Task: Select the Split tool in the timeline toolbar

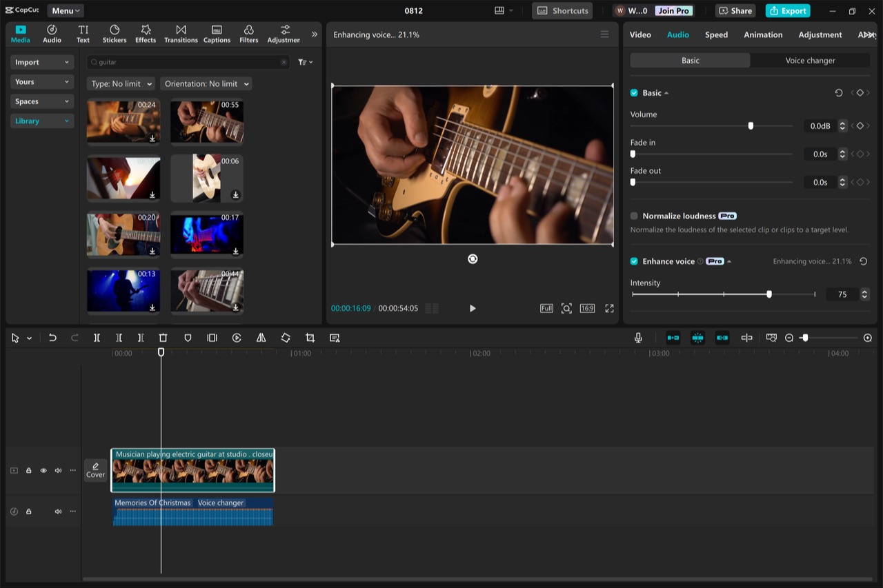Action: pos(97,338)
